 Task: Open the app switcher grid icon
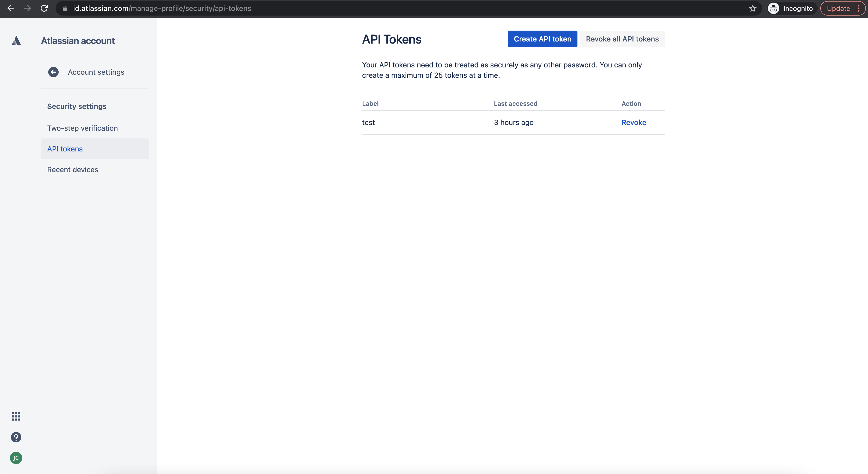click(16, 416)
